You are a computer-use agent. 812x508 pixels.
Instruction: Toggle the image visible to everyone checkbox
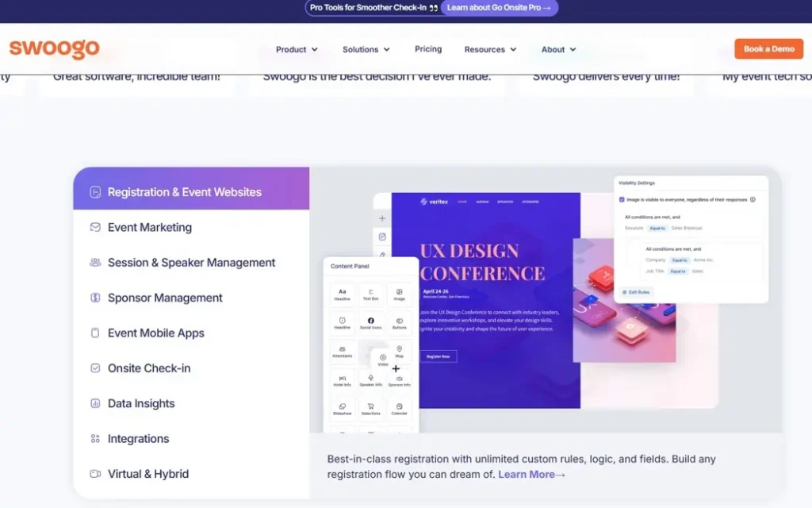(x=622, y=199)
